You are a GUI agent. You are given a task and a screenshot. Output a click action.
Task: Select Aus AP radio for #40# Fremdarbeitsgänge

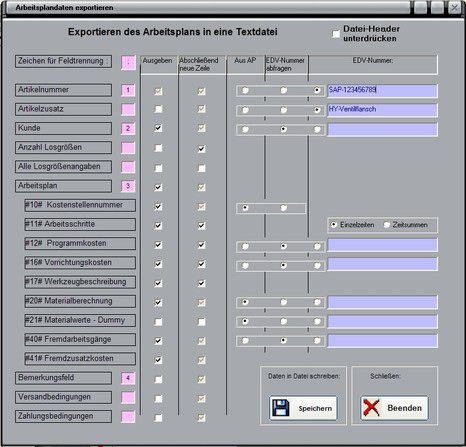tap(245, 341)
